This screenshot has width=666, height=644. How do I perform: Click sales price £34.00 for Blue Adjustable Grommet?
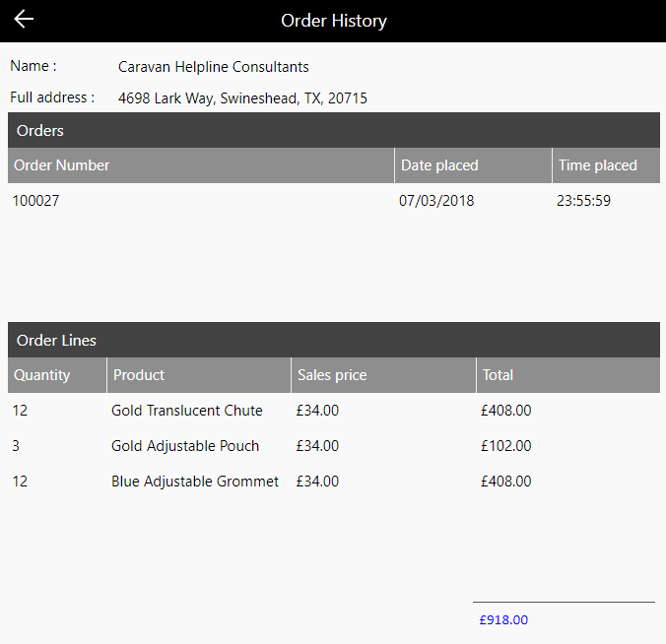tap(317, 482)
